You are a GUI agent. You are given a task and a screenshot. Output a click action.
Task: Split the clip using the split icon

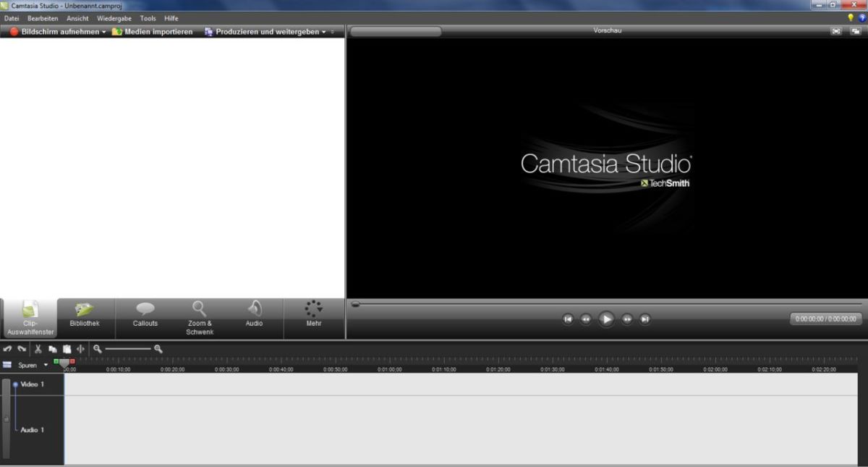tap(80, 348)
